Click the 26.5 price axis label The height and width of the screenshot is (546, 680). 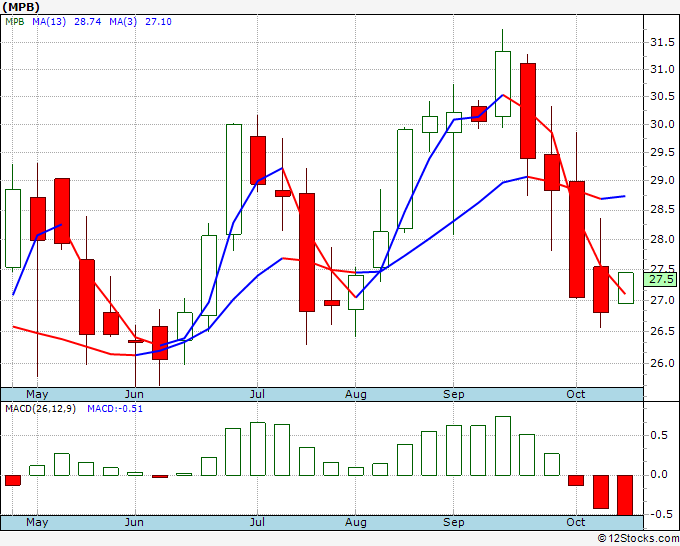pos(662,332)
